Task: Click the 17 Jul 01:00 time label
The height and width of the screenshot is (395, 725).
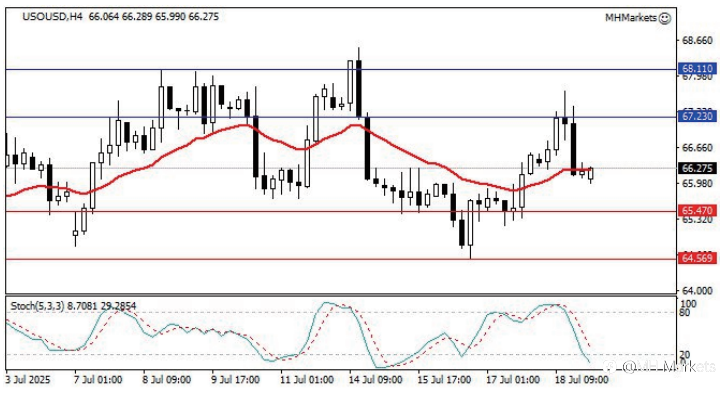Action: (513, 380)
